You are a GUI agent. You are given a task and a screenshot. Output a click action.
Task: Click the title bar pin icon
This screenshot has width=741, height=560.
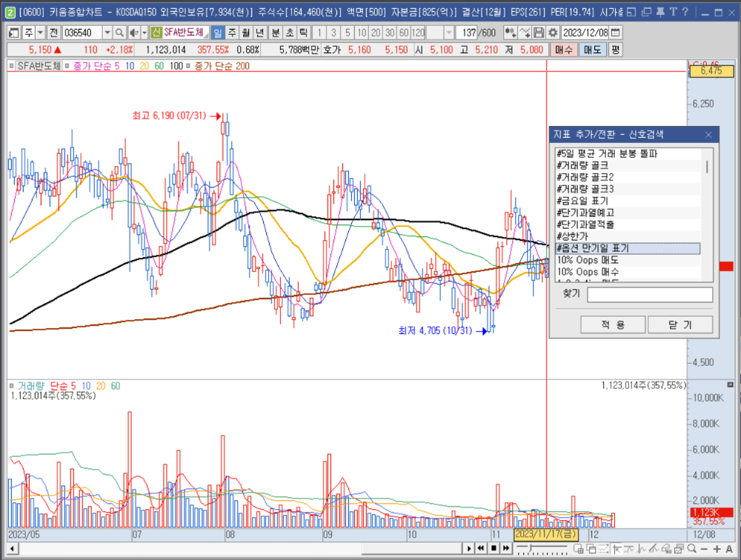pos(660,13)
